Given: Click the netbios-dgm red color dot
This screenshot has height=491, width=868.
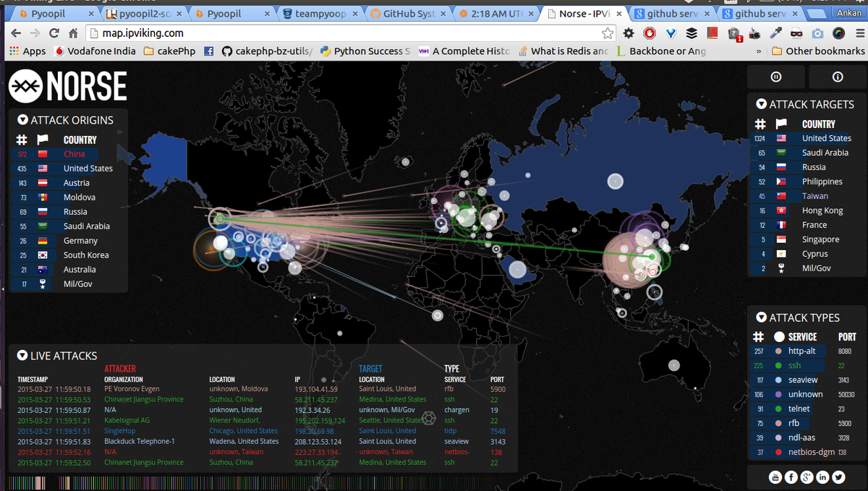Looking at the screenshot, I should pos(778,452).
